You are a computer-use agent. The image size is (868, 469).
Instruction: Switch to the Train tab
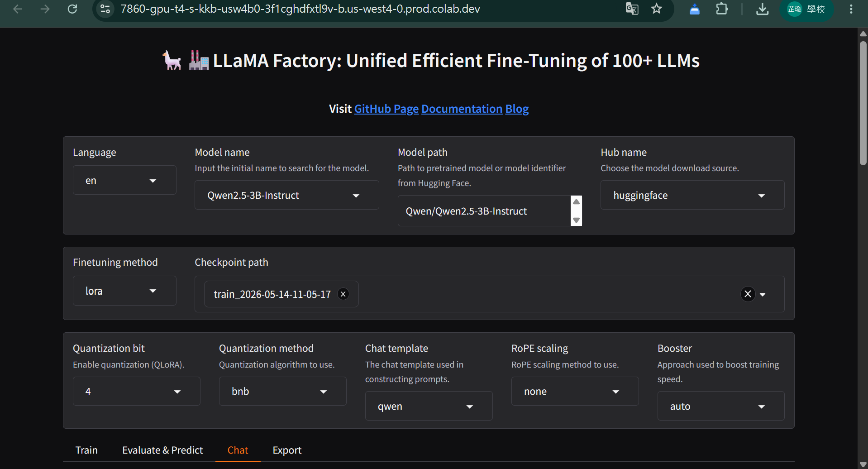(x=86, y=450)
